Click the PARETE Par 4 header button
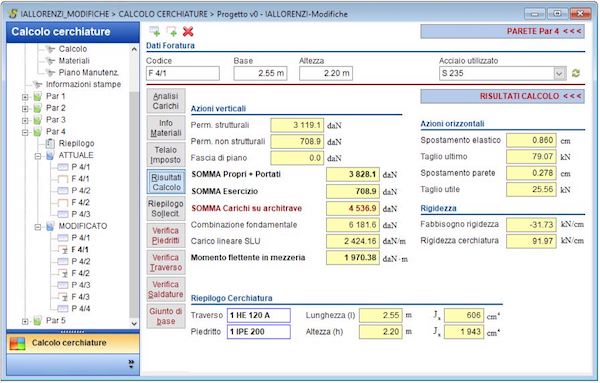Screen dimensions: 600x383 [502, 31]
